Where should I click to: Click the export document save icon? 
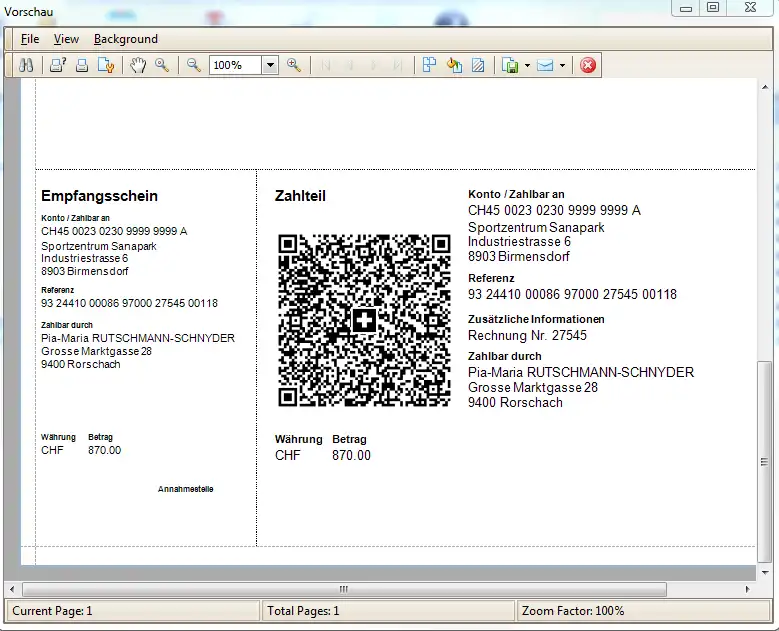tap(510, 65)
